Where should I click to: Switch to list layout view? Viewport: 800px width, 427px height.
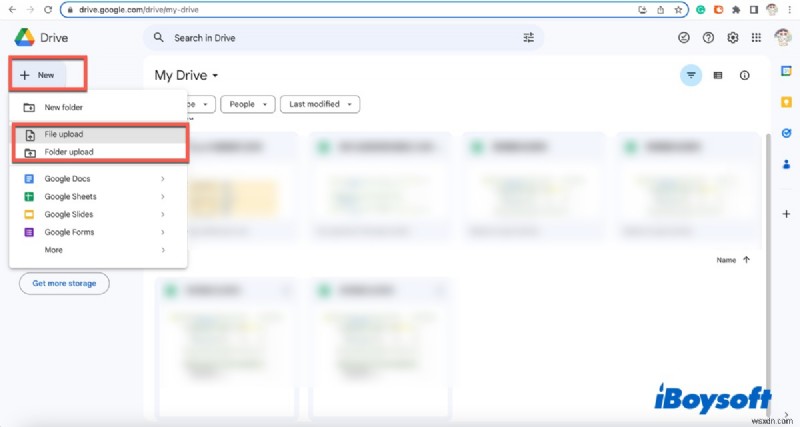(x=718, y=76)
